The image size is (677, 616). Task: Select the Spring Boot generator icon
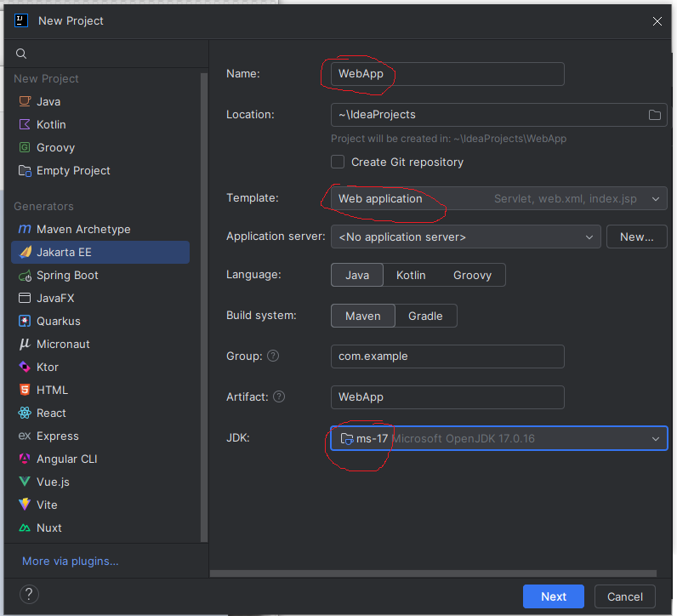tap(24, 276)
